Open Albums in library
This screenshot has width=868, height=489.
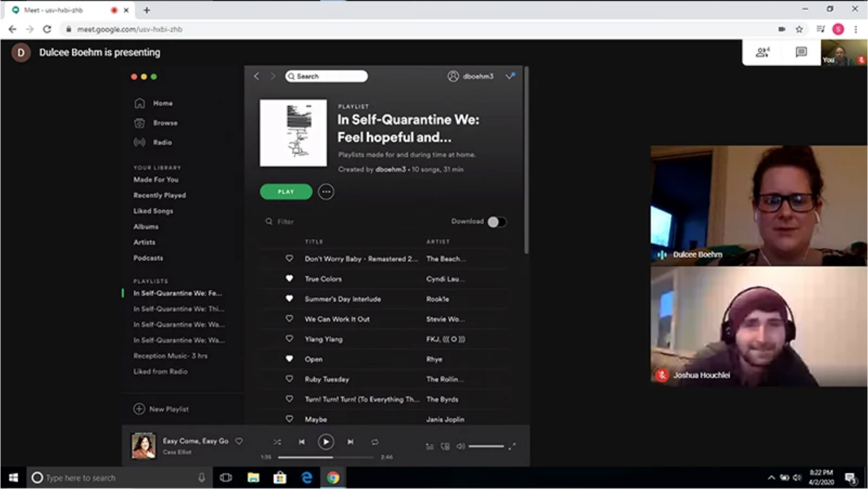146,227
